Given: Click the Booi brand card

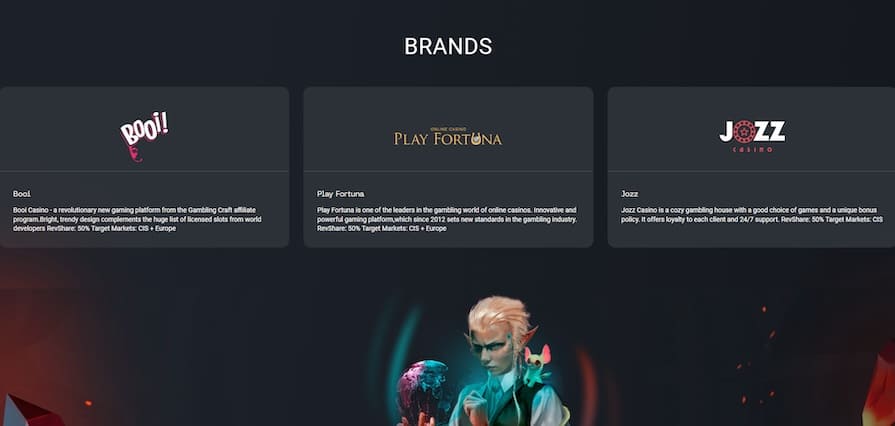Looking at the screenshot, I should click(144, 167).
